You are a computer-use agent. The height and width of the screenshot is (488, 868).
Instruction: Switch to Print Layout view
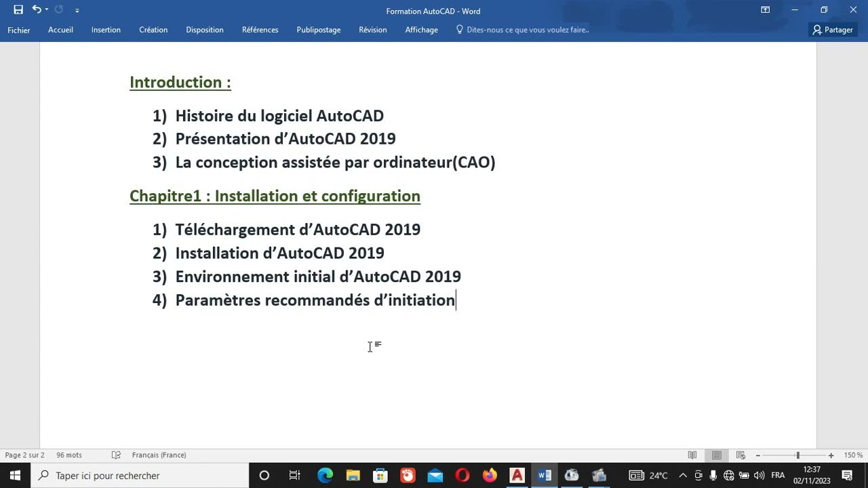717,455
